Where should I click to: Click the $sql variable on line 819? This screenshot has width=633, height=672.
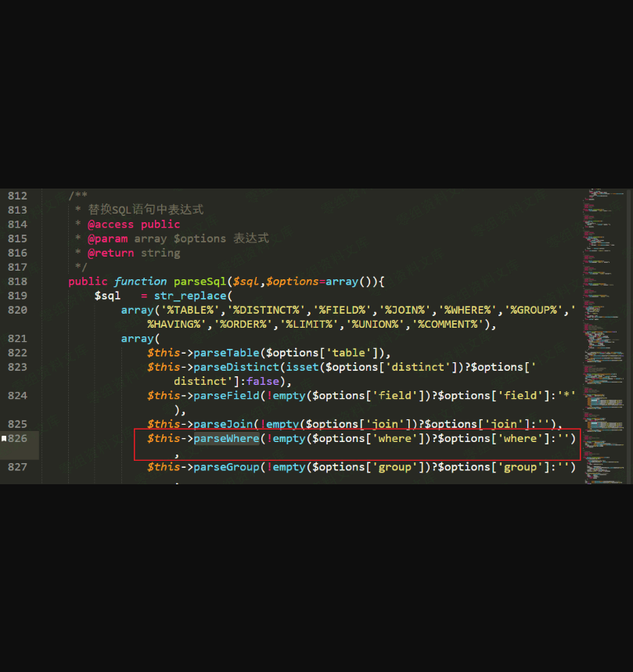click(x=107, y=296)
